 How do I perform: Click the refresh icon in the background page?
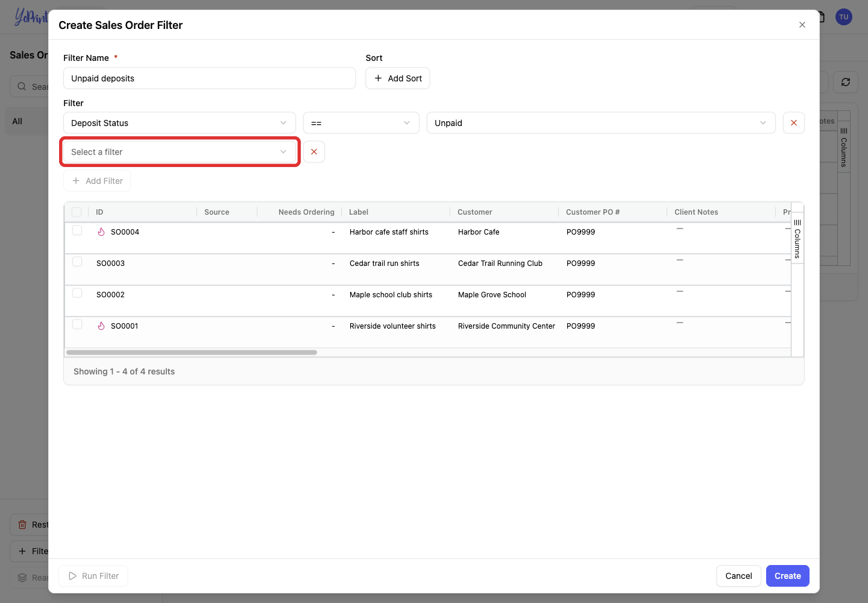click(x=846, y=82)
